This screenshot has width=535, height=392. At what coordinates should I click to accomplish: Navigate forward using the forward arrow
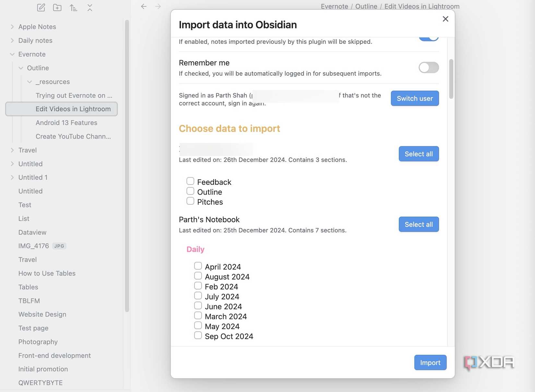pos(158,6)
